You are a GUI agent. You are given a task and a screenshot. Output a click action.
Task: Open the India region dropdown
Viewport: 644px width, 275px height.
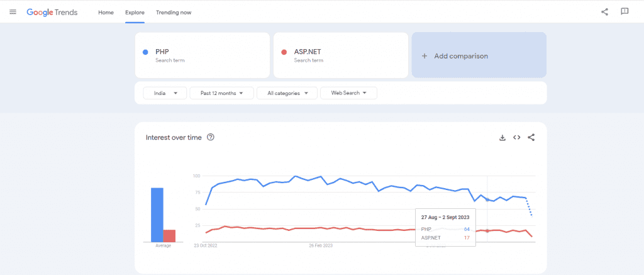[x=165, y=93]
